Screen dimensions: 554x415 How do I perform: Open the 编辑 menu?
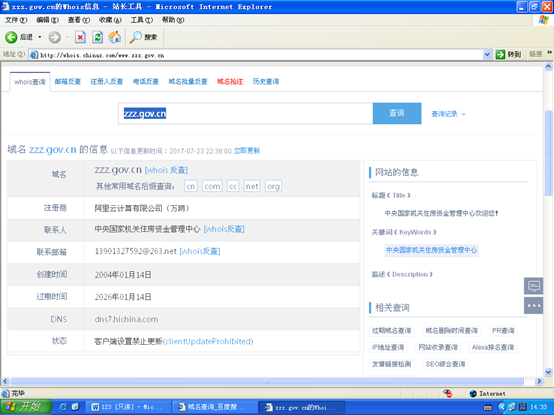pos(47,20)
